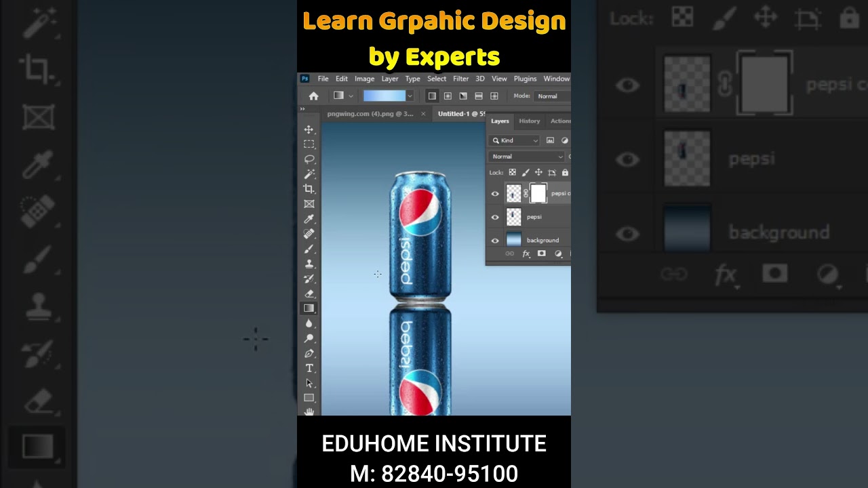Toggle visibility of the pepsi layer
Screen dimensions: 868x488
point(495,217)
